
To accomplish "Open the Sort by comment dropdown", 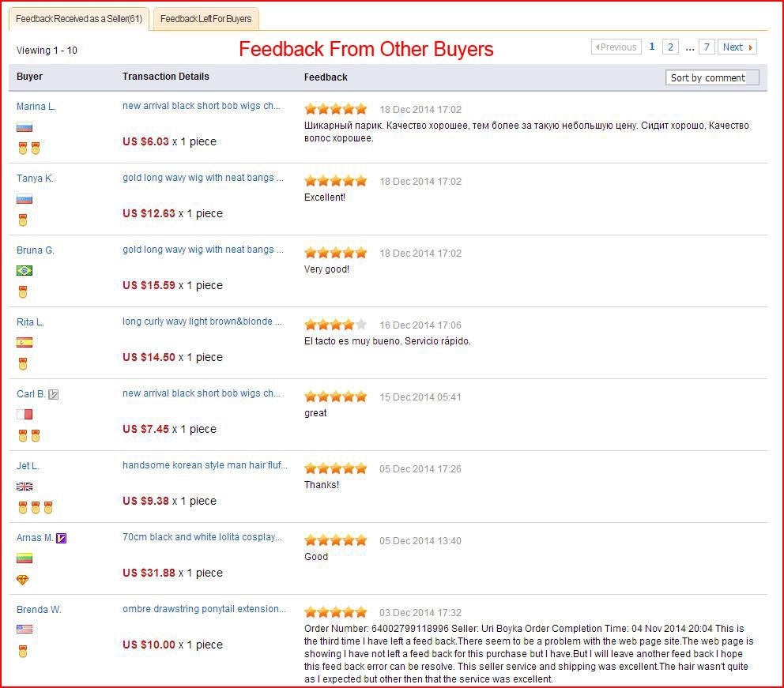I will pyautogui.click(x=712, y=77).
